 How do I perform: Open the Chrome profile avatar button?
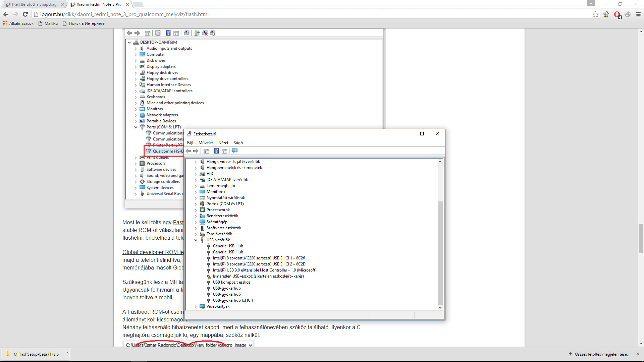[591, 3]
